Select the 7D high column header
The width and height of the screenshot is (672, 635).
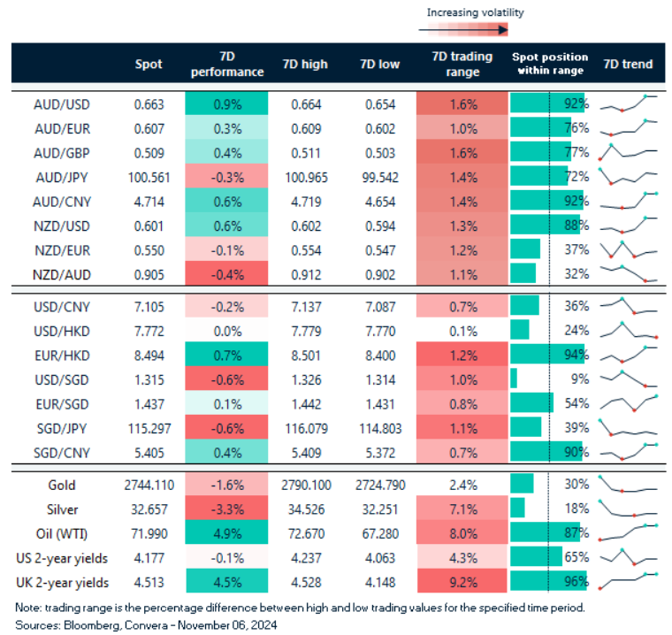pyautogui.click(x=305, y=65)
